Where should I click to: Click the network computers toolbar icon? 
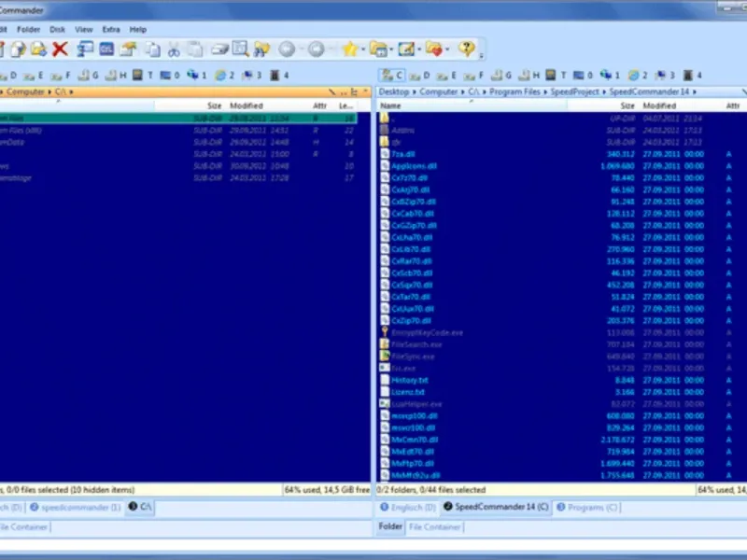pos(85,49)
